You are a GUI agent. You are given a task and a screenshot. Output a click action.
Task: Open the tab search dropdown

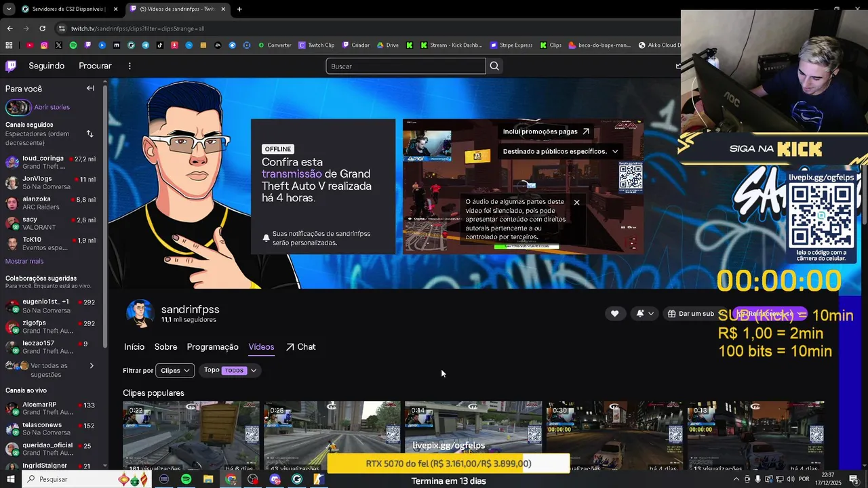click(x=9, y=9)
